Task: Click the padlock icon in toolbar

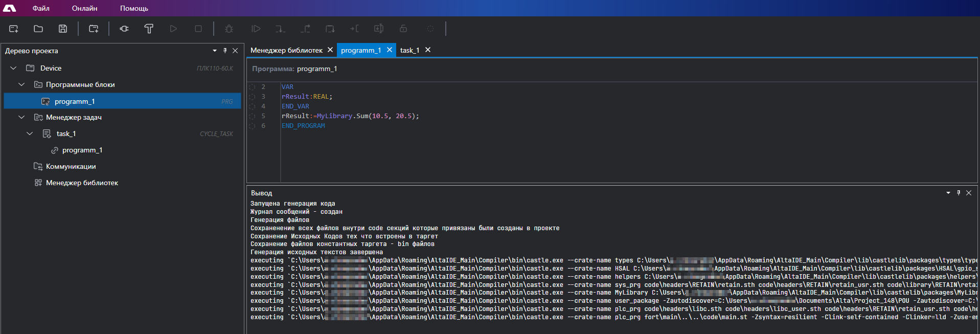Action: click(403, 29)
